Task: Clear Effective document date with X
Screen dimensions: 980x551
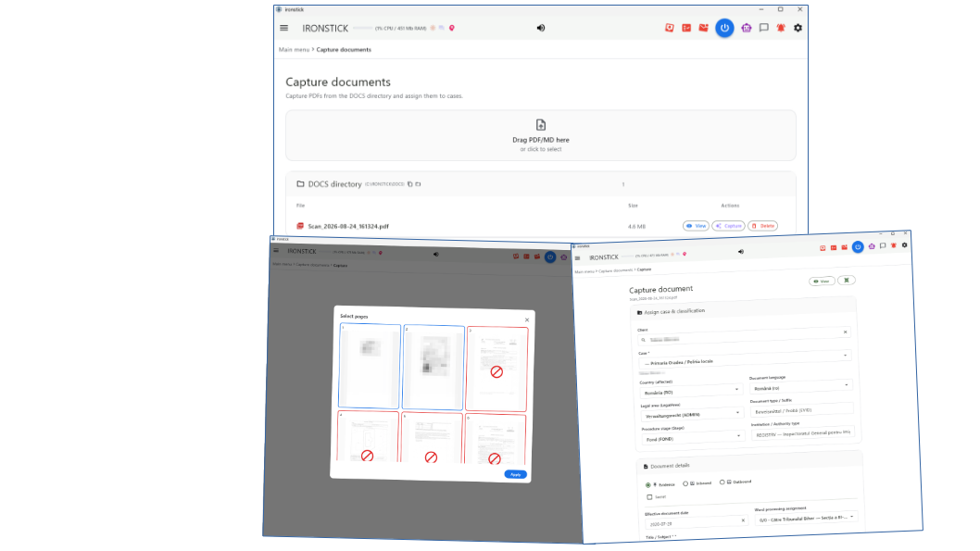Action: pos(743,520)
